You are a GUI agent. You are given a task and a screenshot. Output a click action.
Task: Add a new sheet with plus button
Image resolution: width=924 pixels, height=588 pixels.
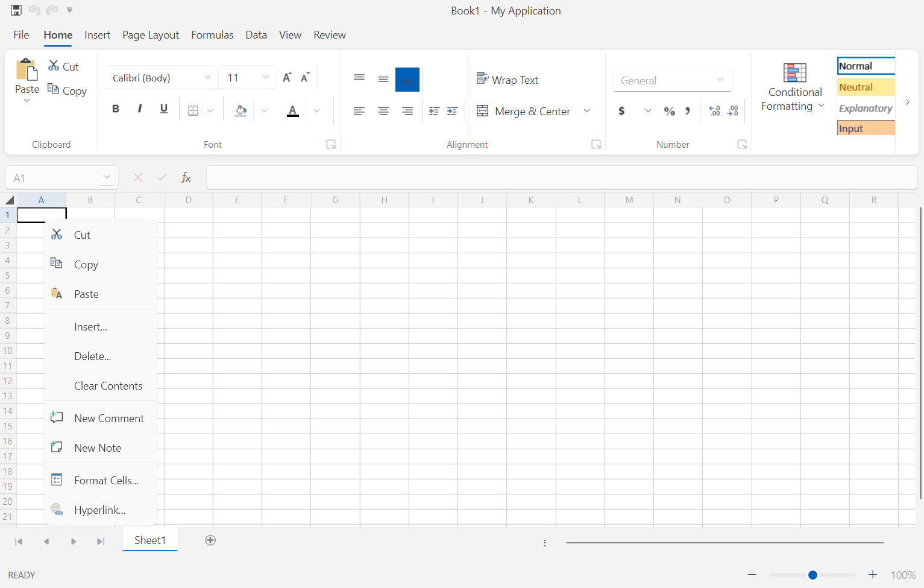tap(210, 540)
